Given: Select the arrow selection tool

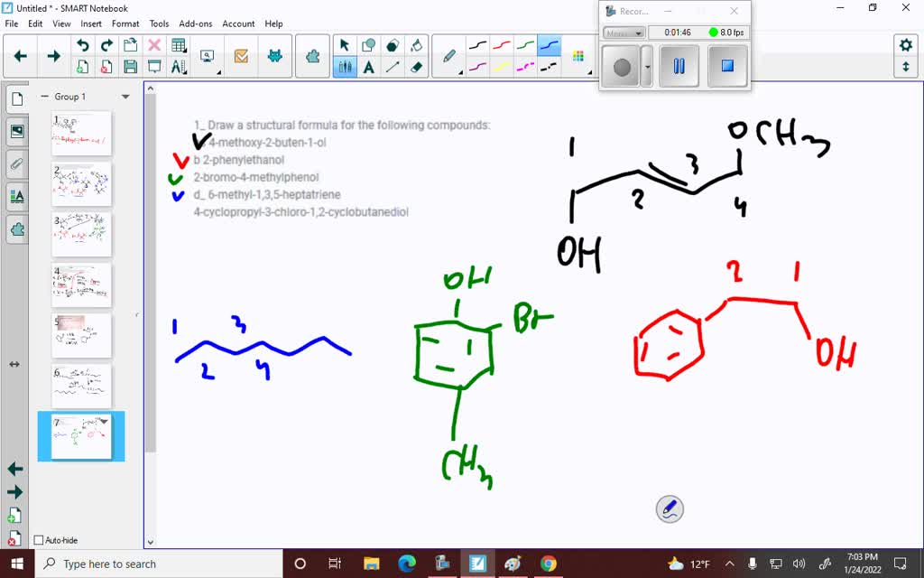Looking at the screenshot, I should [344, 43].
